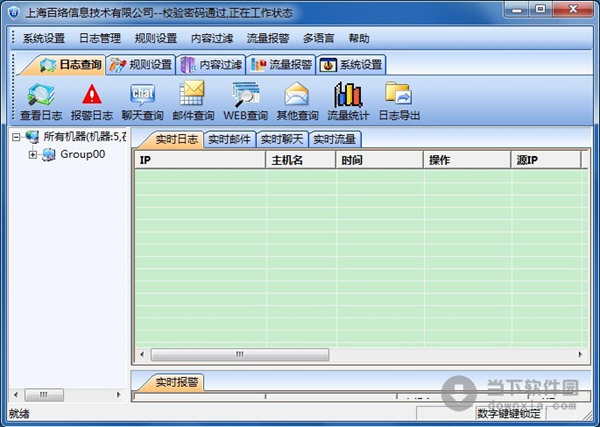Sort by the 时间 column header
600x427 pixels.
[380, 160]
